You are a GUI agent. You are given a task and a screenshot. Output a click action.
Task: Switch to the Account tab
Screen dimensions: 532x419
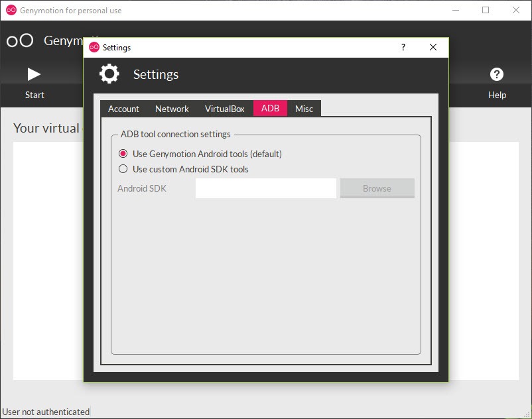[x=123, y=109]
